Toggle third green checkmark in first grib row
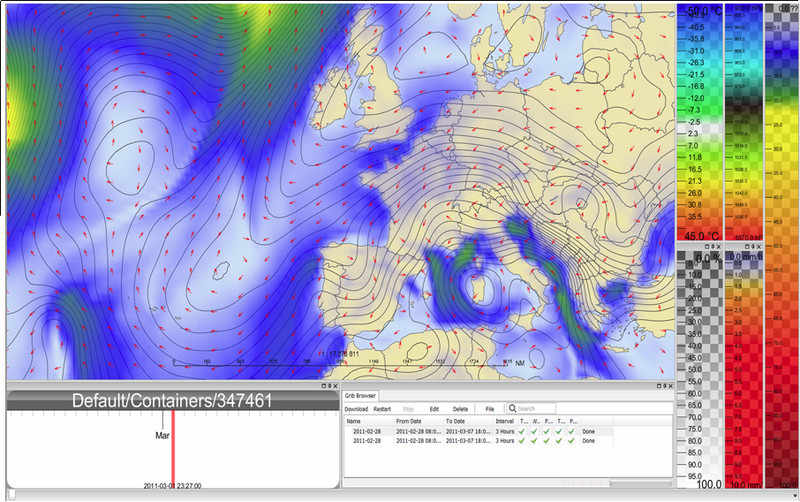 [547, 431]
